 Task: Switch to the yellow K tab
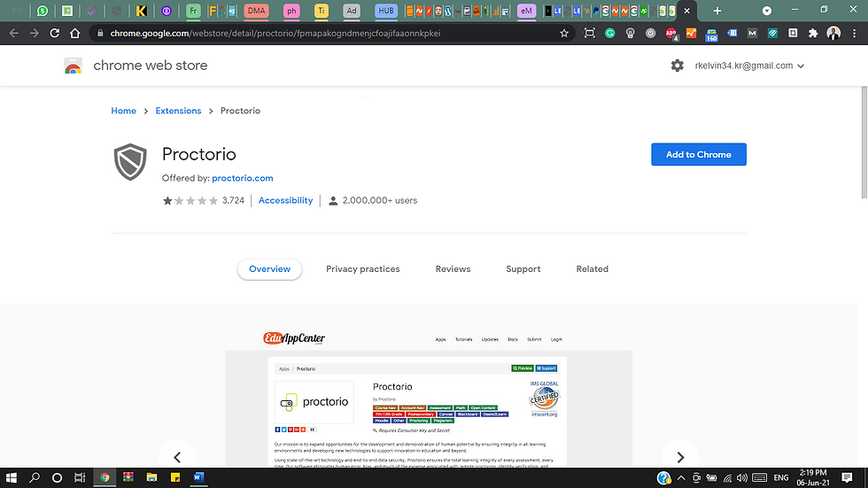coord(141,11)
